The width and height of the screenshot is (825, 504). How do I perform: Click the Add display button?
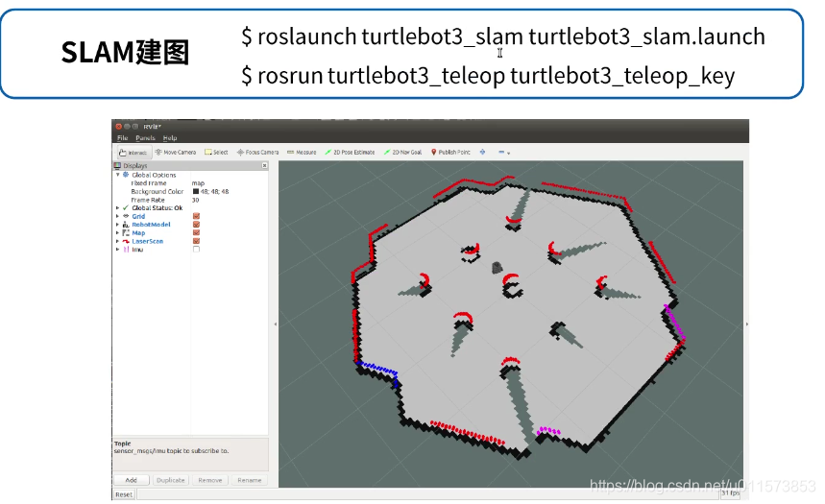(x=132, y=480)
